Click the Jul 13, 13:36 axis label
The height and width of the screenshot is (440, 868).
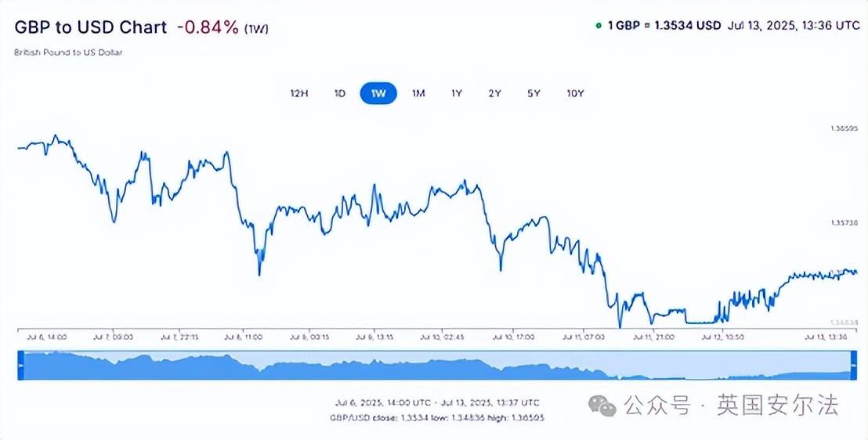[826, 337]
